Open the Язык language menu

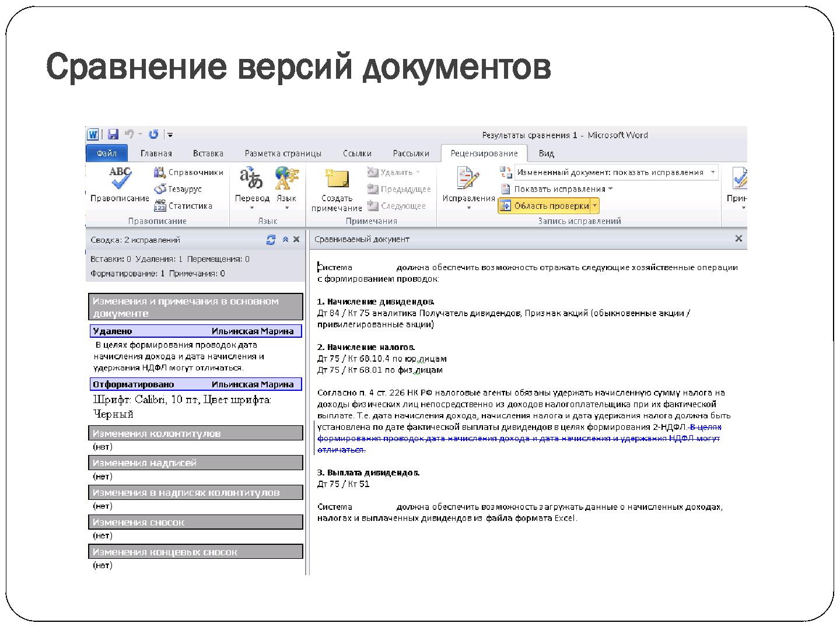[x=286, y=188]
